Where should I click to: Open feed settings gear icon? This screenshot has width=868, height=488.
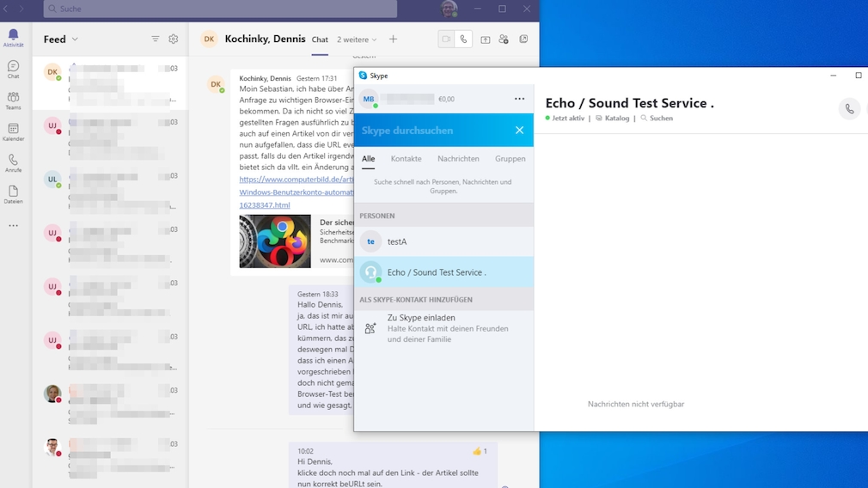click(174, 39)
